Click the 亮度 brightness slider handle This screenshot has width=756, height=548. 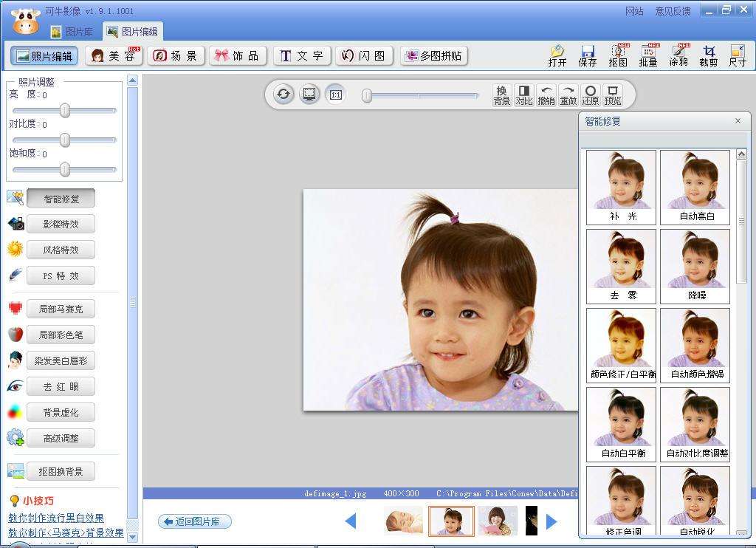click(65, 111)
